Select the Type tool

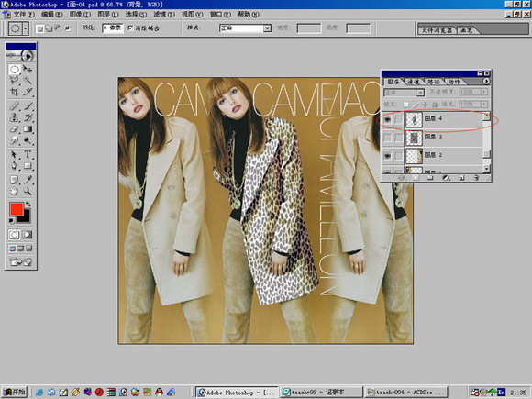(28, 155)
